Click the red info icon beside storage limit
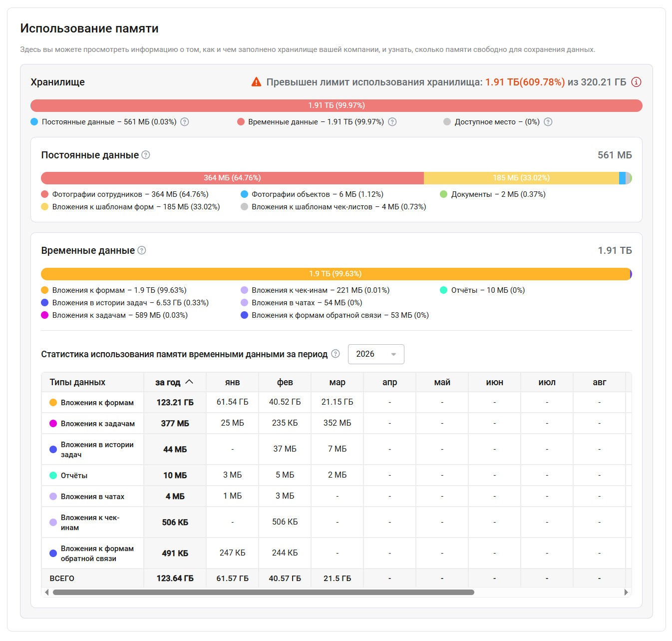Viewport: 672px width, 641px height. [x=636, y=82]
